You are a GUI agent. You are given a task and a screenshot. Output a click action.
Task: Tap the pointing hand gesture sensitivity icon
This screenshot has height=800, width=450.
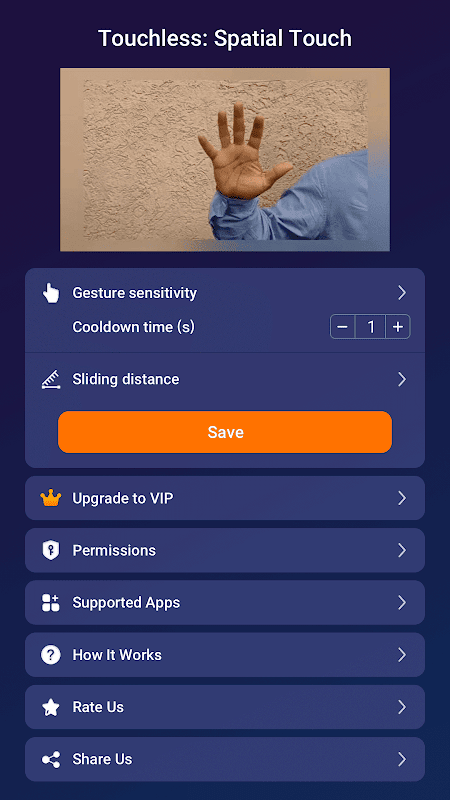coord(51,293)
